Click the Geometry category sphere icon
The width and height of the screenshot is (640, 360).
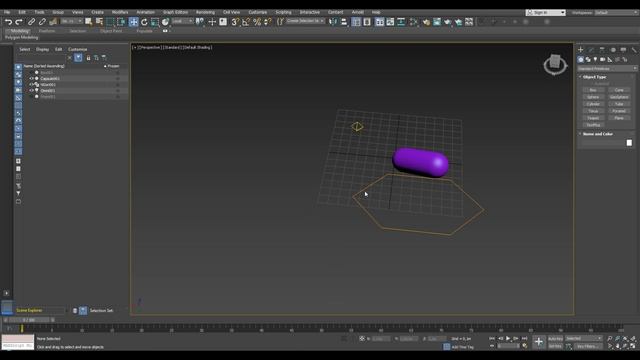[580, 60]
